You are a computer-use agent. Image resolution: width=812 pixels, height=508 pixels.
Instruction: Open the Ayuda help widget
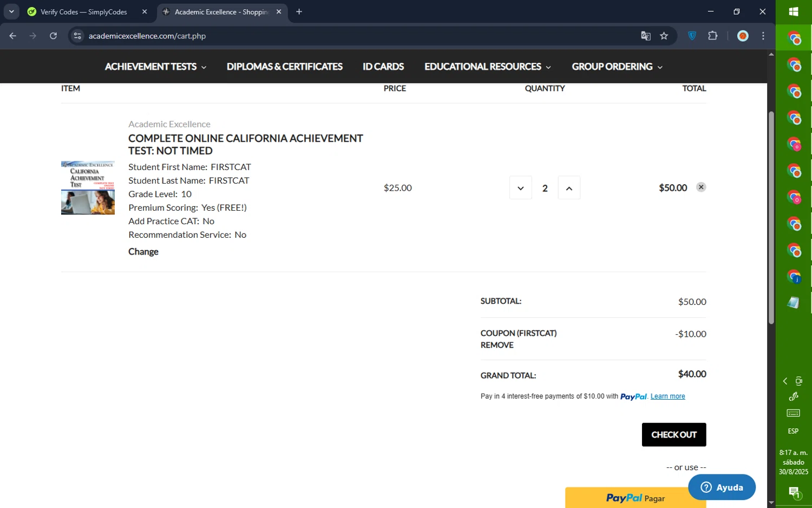click(722, 487)
